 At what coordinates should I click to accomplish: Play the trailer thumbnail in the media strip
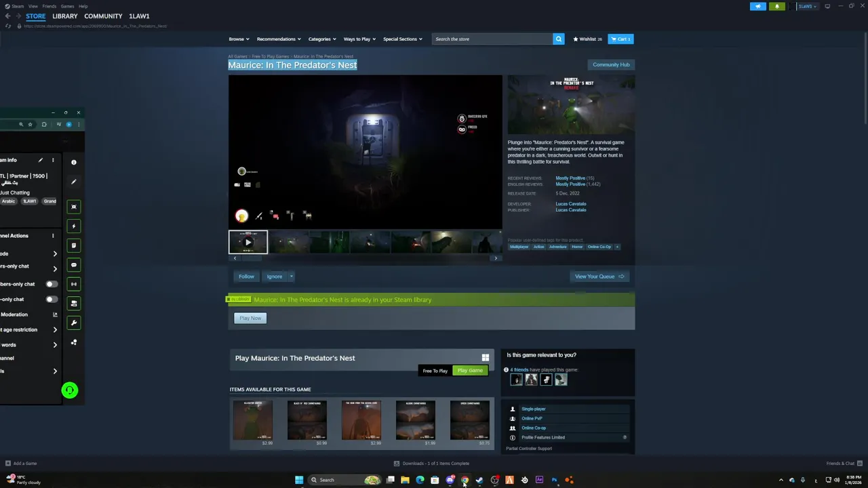248,242
